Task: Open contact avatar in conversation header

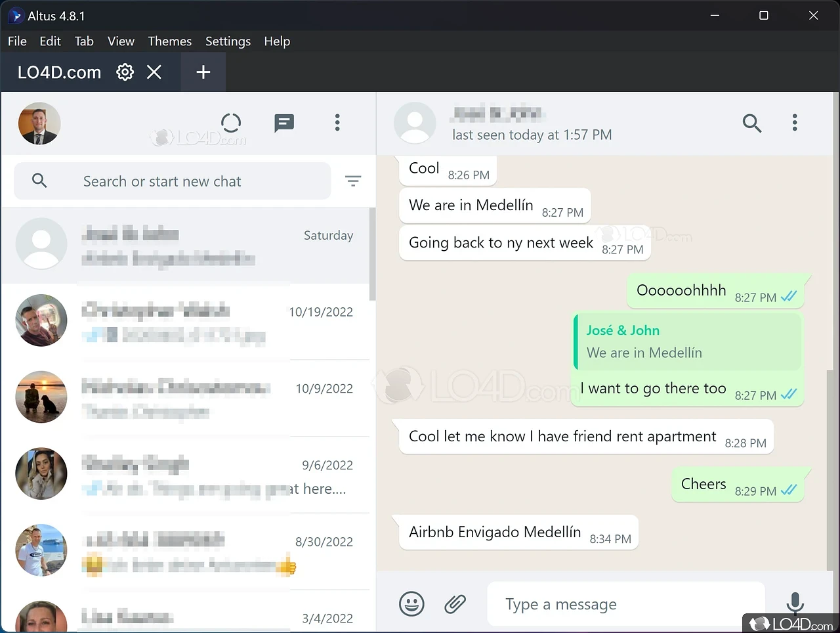Action: click(x=415, y=123)
